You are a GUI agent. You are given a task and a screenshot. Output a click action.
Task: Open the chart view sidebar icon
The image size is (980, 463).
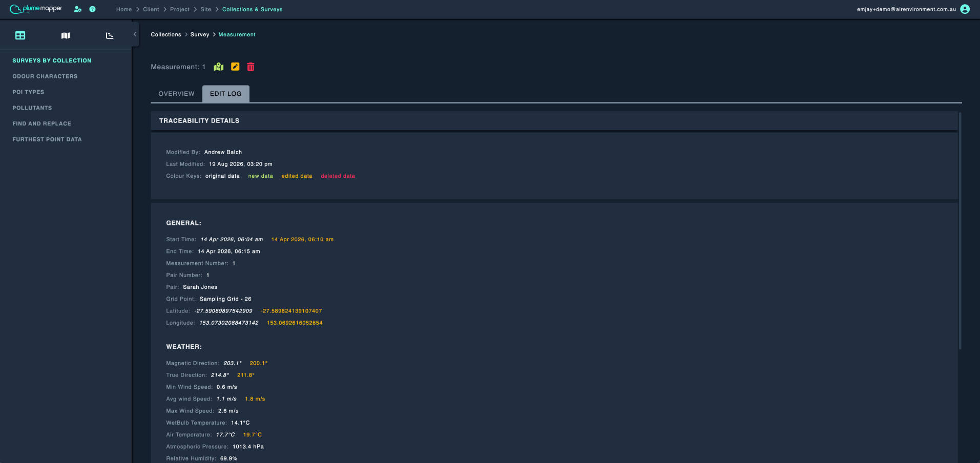(x=110, y=35)
